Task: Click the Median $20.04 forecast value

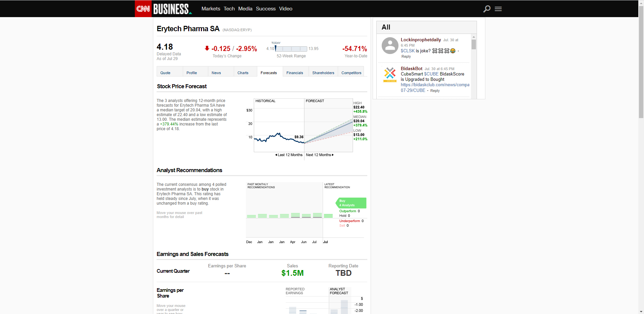Action: (359, 121)
